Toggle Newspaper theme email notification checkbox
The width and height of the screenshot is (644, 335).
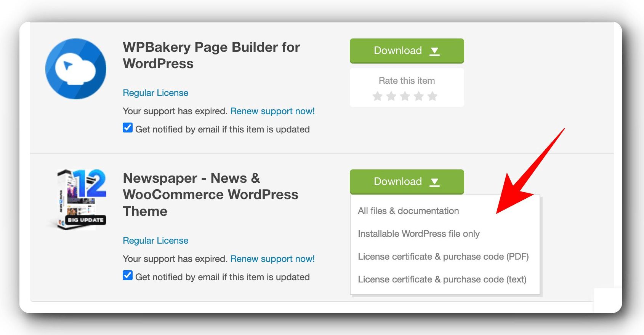[128, 276]
